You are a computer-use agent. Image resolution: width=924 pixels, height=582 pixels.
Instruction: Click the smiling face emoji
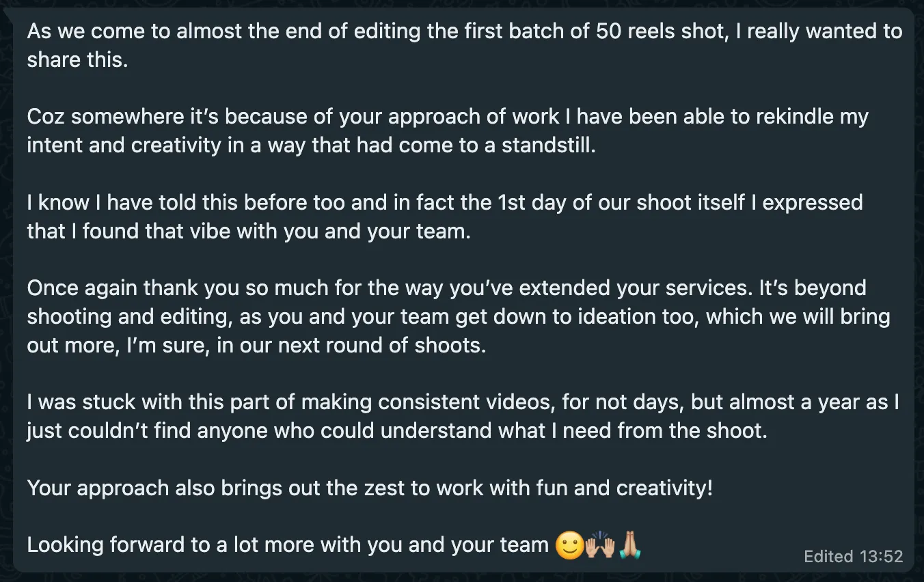point(569,546)
